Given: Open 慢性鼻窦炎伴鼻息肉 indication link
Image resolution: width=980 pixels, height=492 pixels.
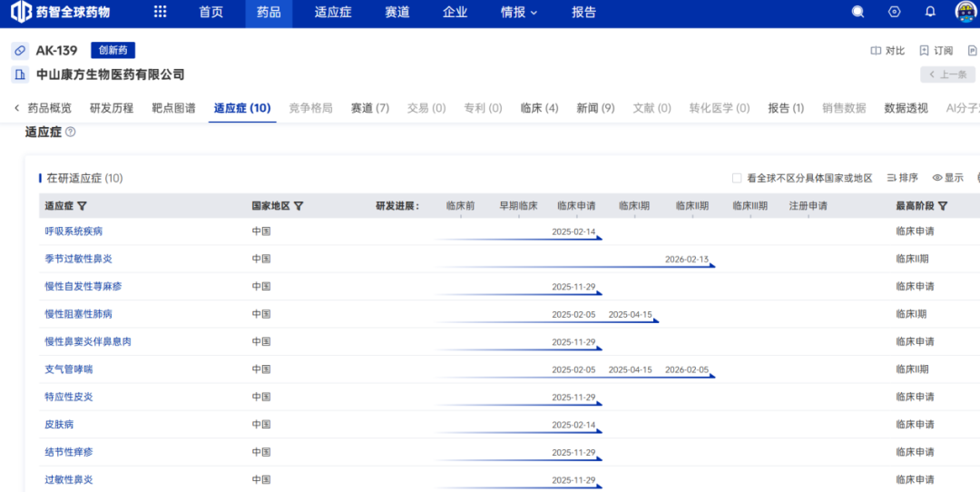Looking at the screenshot, I should pos(88,341).
